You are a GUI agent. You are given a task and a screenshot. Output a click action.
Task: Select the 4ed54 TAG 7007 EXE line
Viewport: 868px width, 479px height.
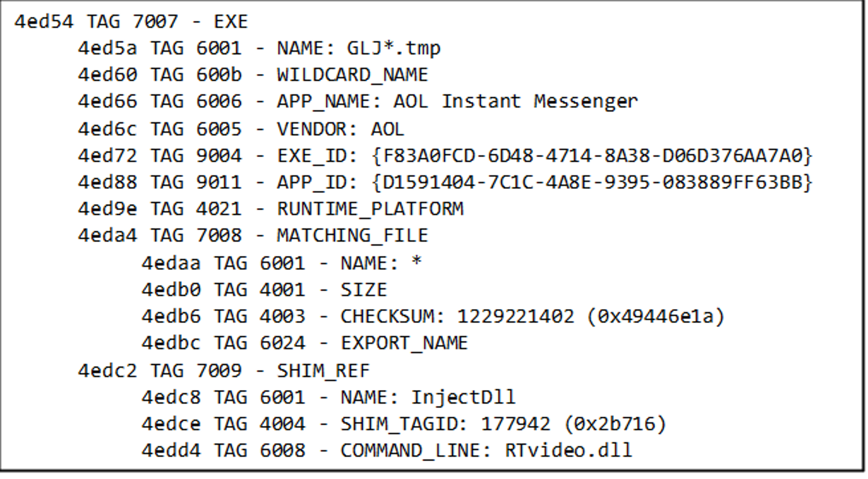(x=131, y=22)
